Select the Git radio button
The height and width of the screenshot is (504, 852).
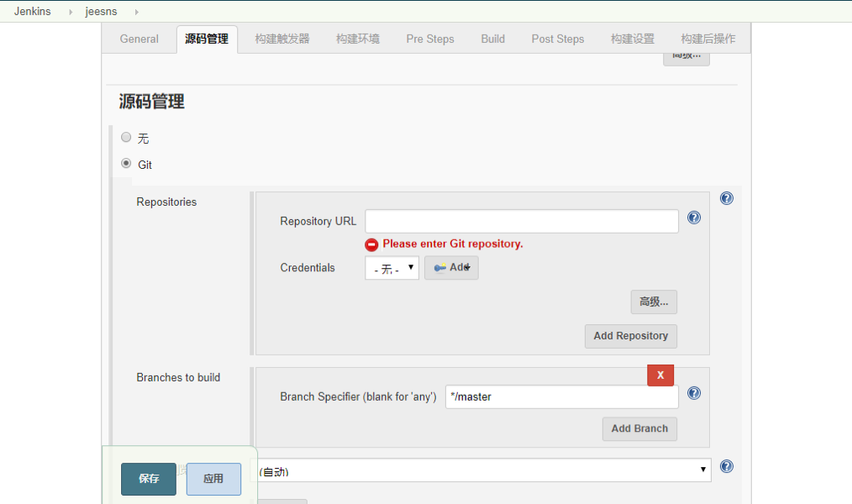pyautogui.click(x=126, y=164)
